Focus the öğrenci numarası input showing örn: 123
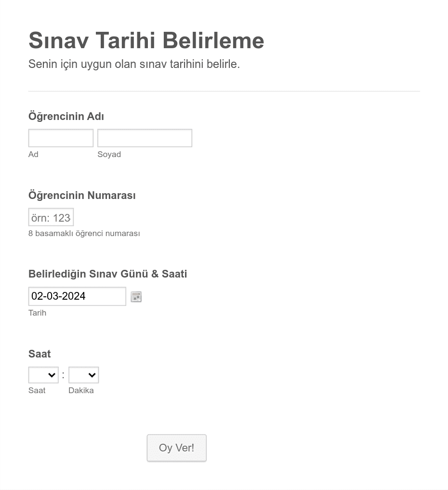This screenshot has height=490, width=448. (51, 217)
